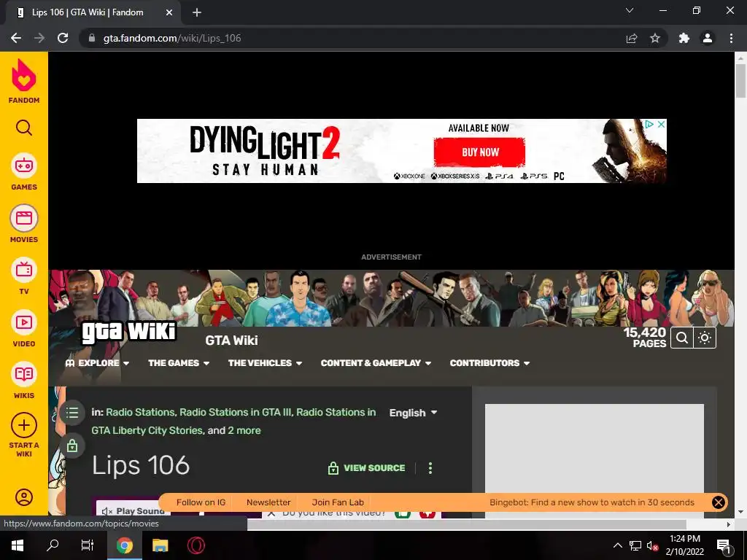This screenshot has width=747, height=560.
Task: Open the Bingebot find a show message
Action: (592, 502)
